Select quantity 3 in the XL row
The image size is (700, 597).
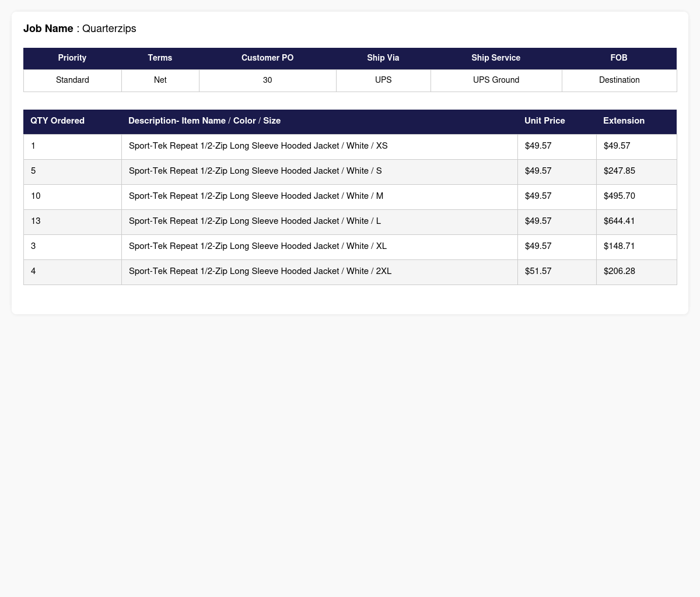point(72,247)
